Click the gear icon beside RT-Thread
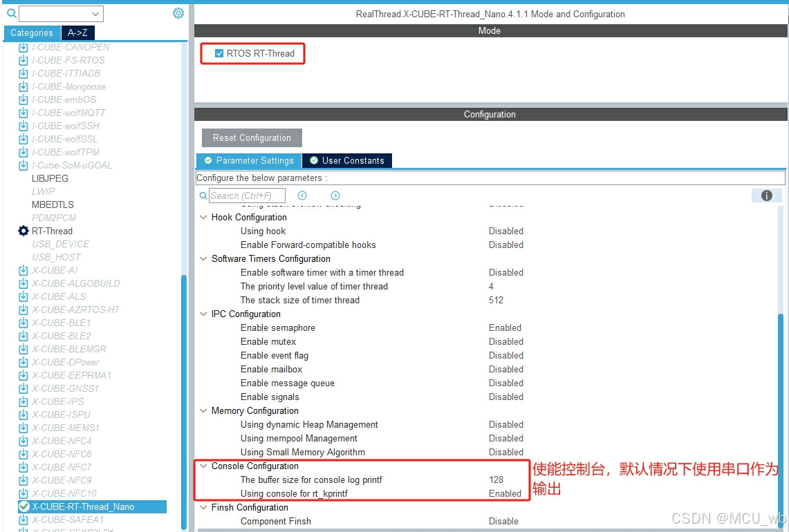Viewport: 789px width, 532px height. coord(23,231)
